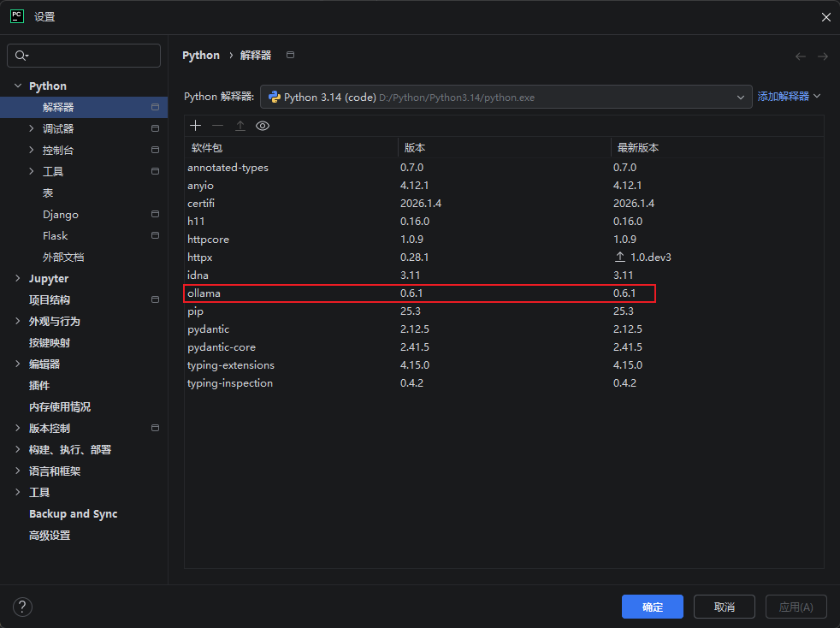Expand the 版本控制 group
This screenshot has width=840, height=628.
(18, 428)
